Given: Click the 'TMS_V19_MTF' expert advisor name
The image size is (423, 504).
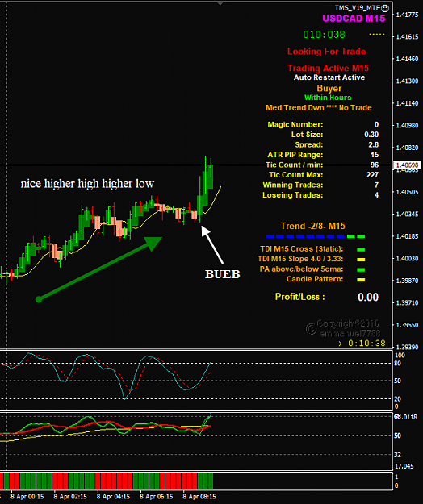Looking at the screenshot, I should [x=358, y=8].
